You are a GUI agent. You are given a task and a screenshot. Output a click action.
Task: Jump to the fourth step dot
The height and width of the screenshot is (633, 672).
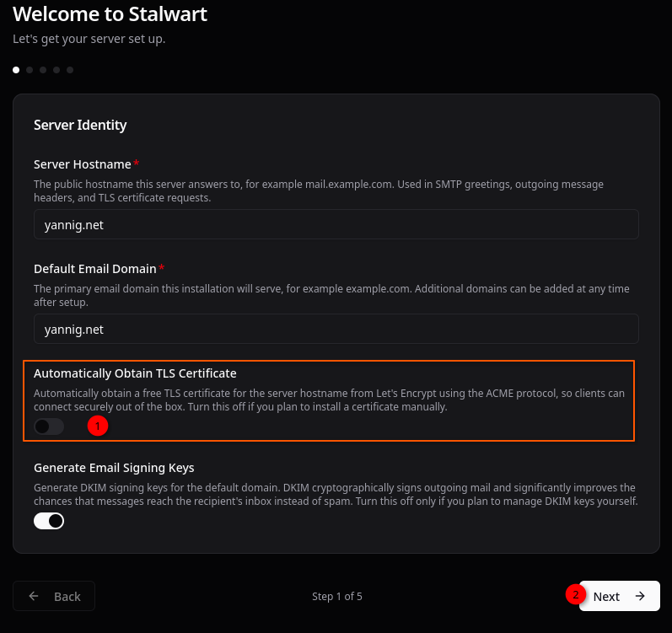[56, 70]
